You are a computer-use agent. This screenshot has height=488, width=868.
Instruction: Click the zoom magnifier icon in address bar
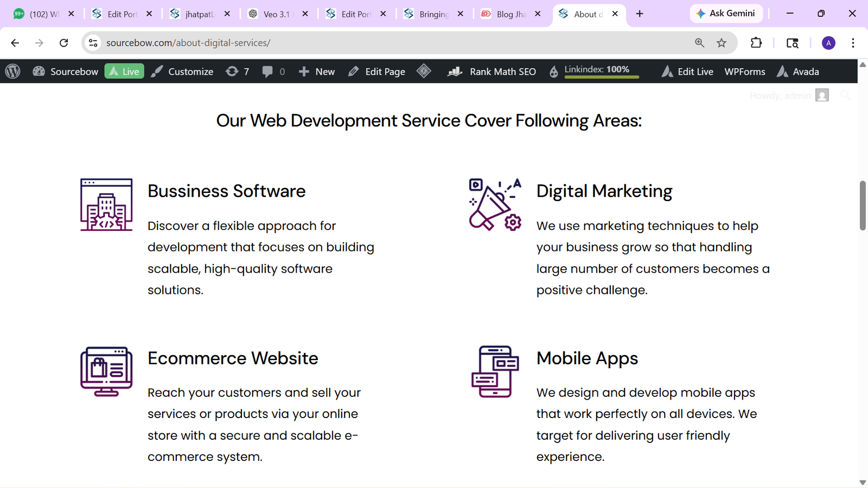[699, 43]
